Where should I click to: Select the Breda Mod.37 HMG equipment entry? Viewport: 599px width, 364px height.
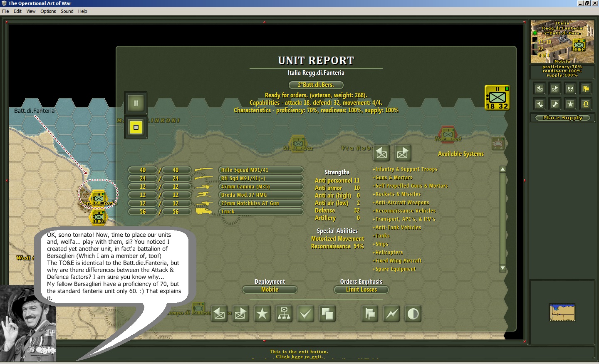(261, 195)
